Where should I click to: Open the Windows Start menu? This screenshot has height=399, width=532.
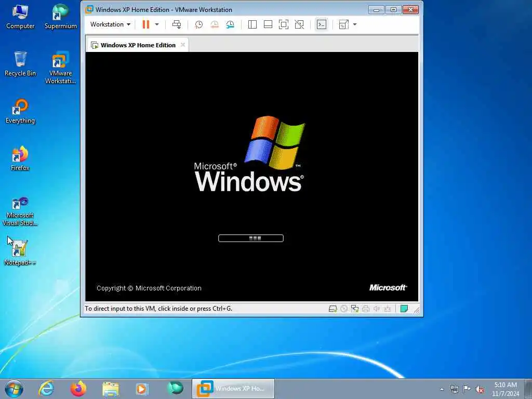coord(14,389)
